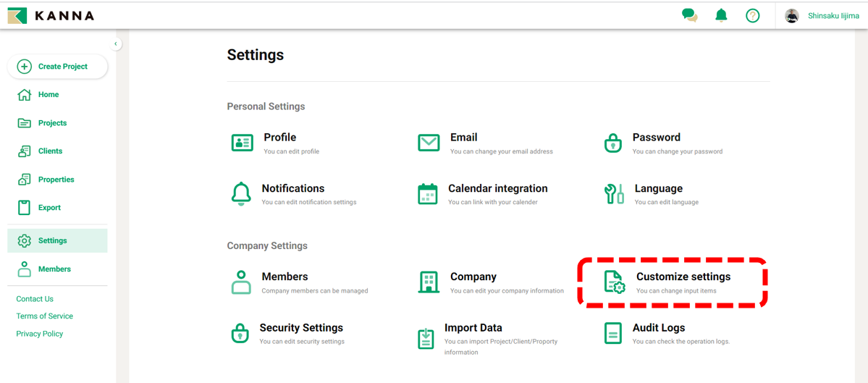Select the Email envelope icon
Image resolution: width=868 pixels, height=383 pixels.
429,143
